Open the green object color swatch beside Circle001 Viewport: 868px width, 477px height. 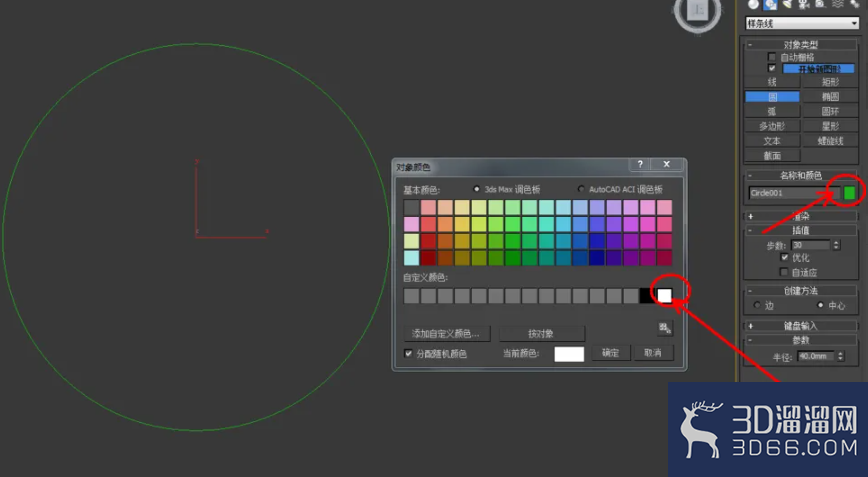pyautogui.click(x=849, y=193)
